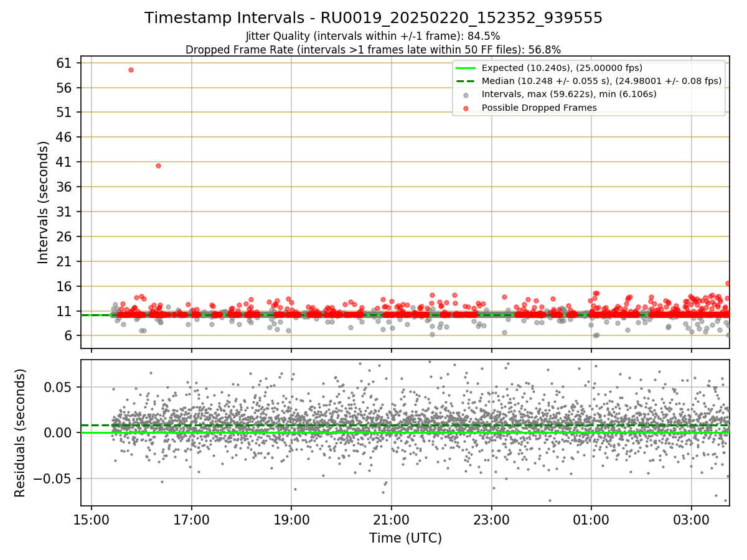The height and width of the screenshot is (560, 747).
Task: Click the red dropped-frame point near 59 seconds
Action: tap(131, 70)
